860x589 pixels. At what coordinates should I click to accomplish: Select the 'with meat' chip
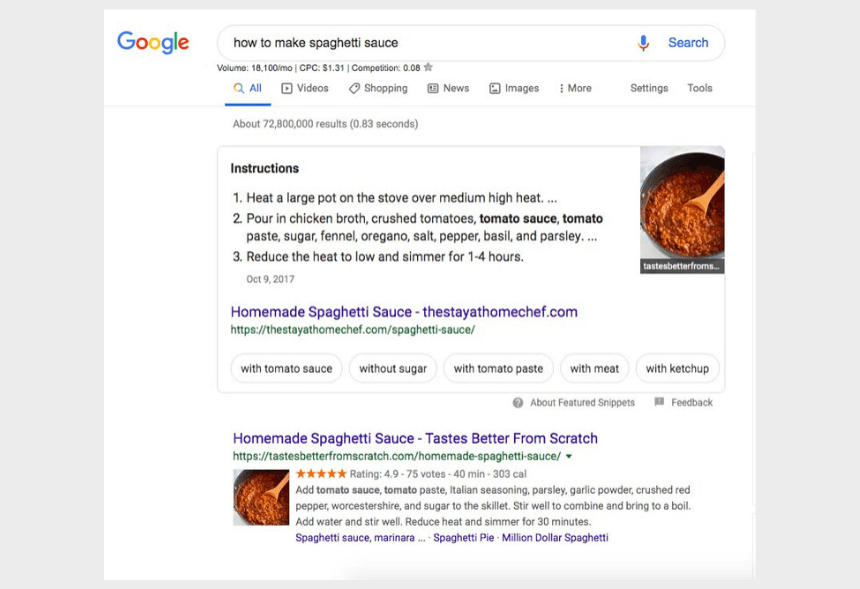tap(595, 369)
